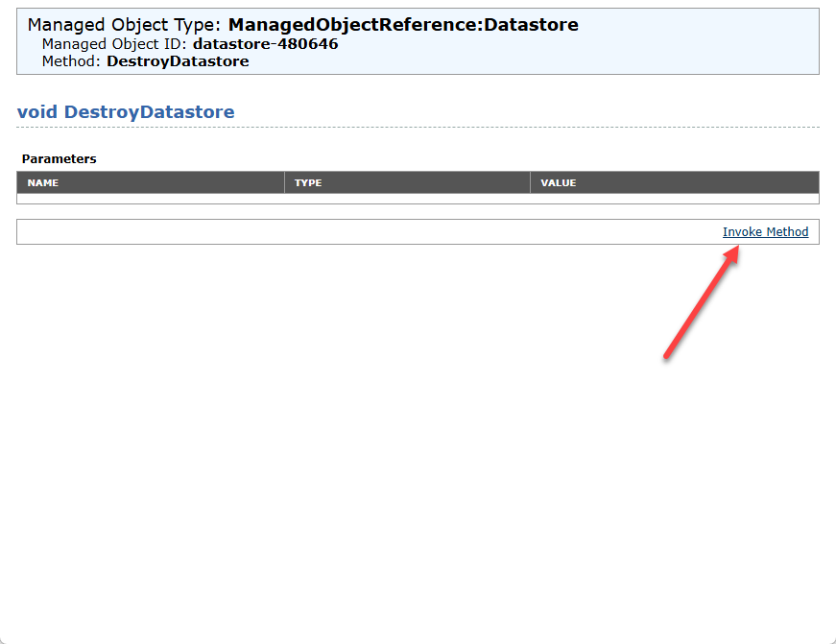The width and height of the screenshot is (836, 644).
Task: Click the bold DestroyDatastore method name in the info box
Action: [x=178, y=61]
